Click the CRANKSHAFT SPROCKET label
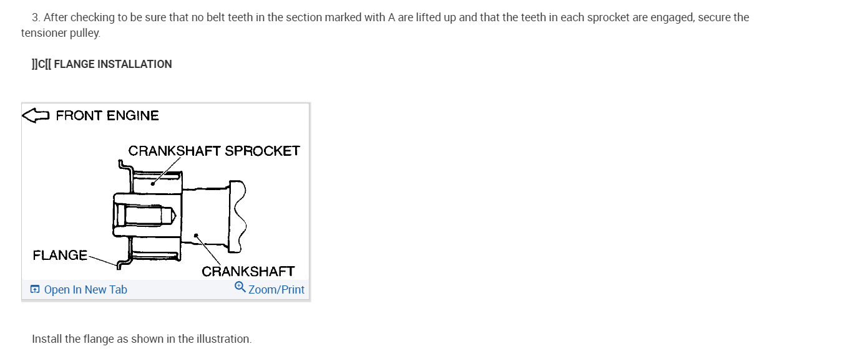This screenshot has height=354, width=868. coord(214,151)
